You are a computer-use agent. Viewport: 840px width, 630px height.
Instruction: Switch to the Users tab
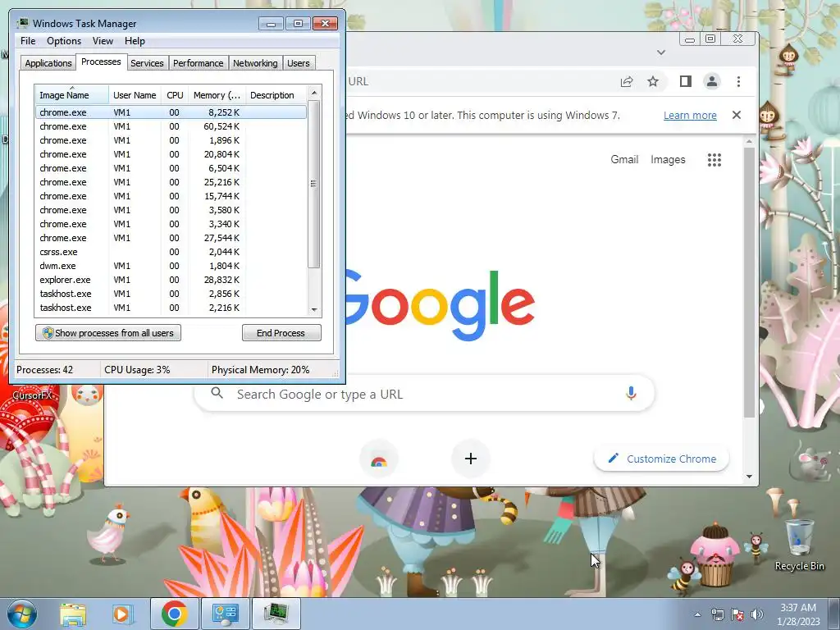point(299,63)
